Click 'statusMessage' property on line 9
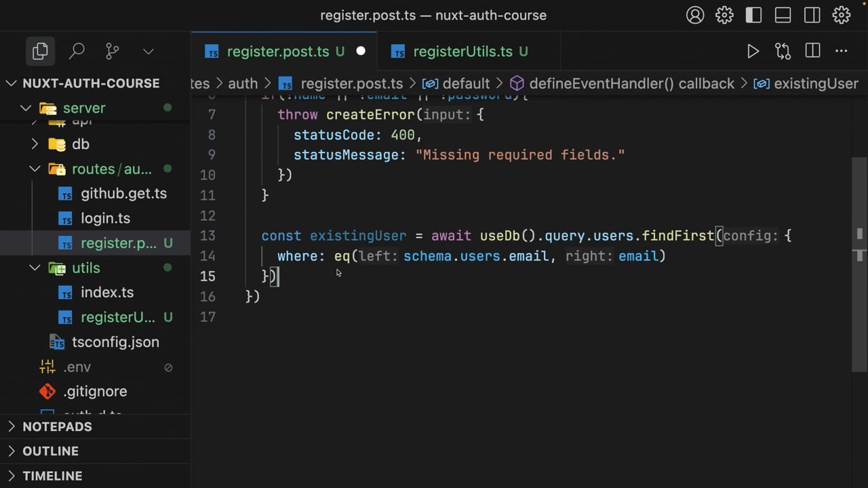Image resolution: width=868 pixels, height=488 pixels. [x=345, y=155]
